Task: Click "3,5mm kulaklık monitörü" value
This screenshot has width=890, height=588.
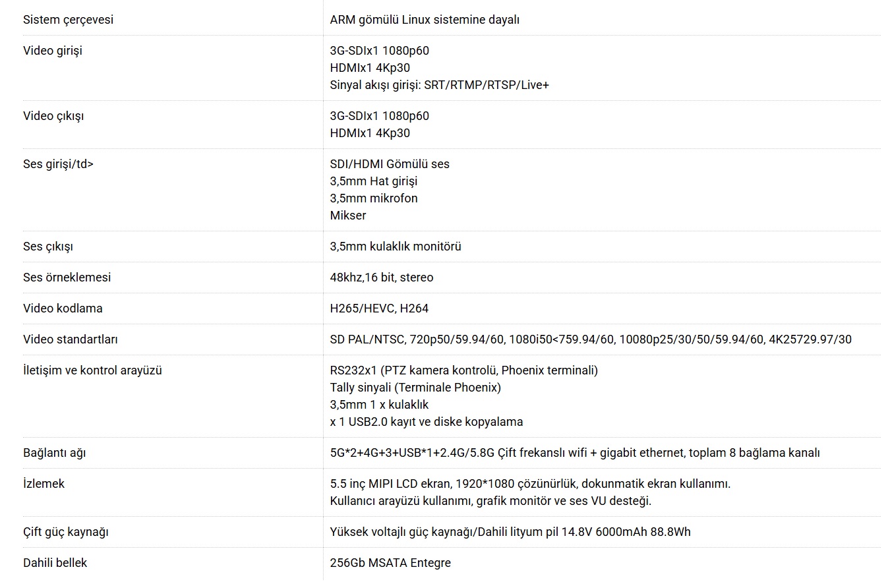Action: (x=396, y=247)
